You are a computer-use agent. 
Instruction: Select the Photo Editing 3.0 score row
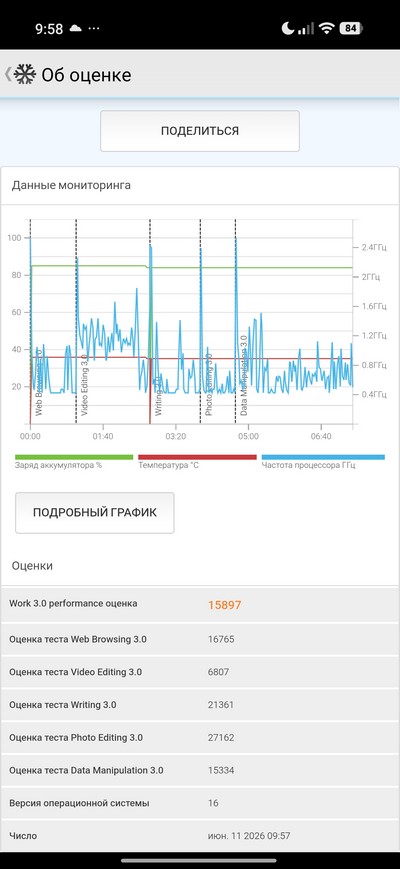pyautogui.click(x=199, y=738)
